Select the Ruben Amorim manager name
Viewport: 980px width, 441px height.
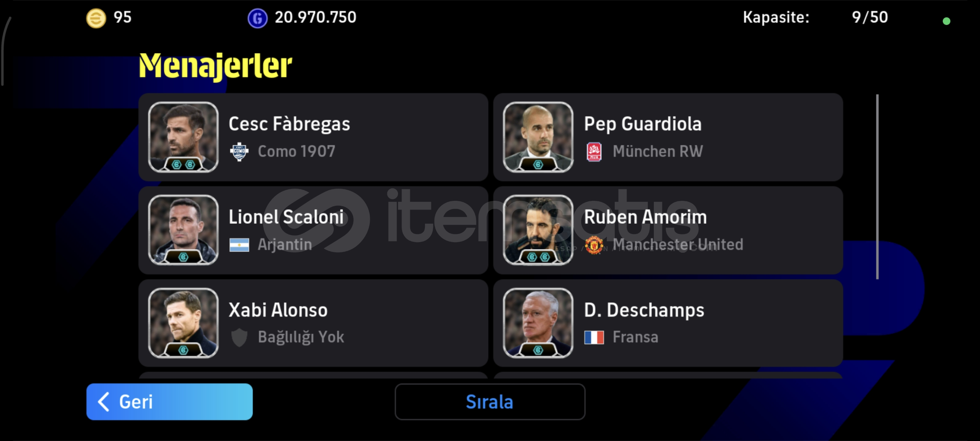645,217
